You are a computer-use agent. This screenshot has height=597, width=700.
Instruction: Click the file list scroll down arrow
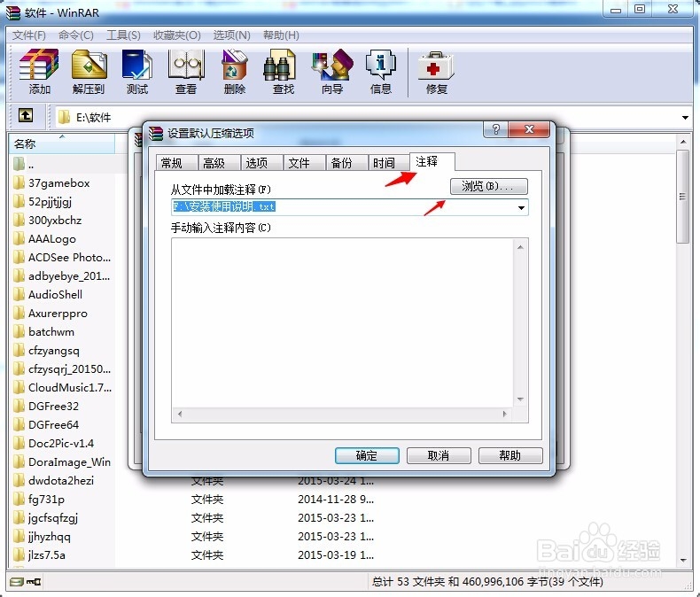click(683, 560)
